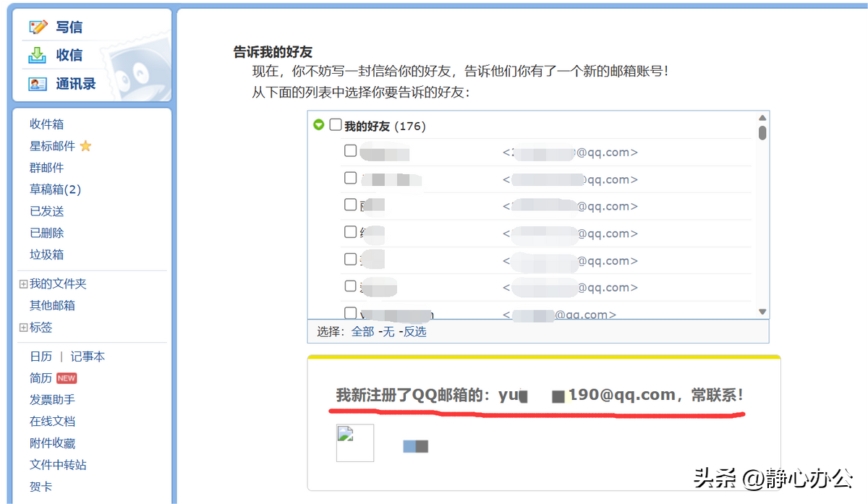Open 文件中转站 file transfer station
The width and height of the screenshot is (868, 504).
coord(58,465)
